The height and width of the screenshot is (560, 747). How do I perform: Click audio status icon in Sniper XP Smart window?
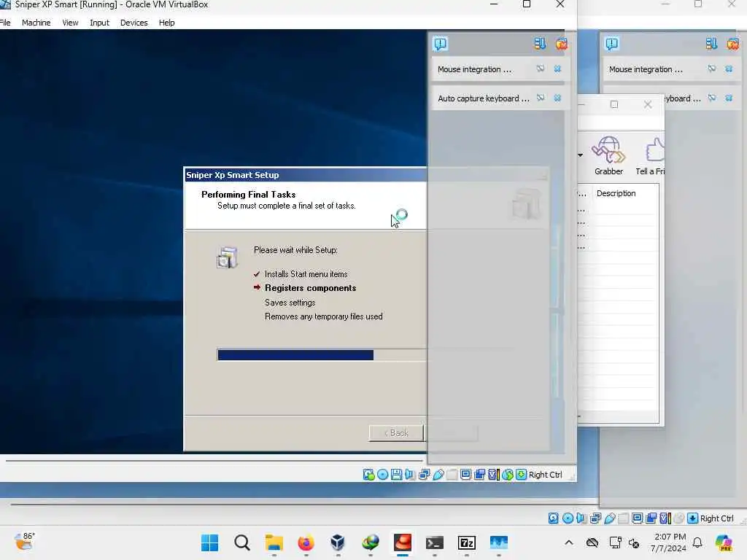point(410,475)
